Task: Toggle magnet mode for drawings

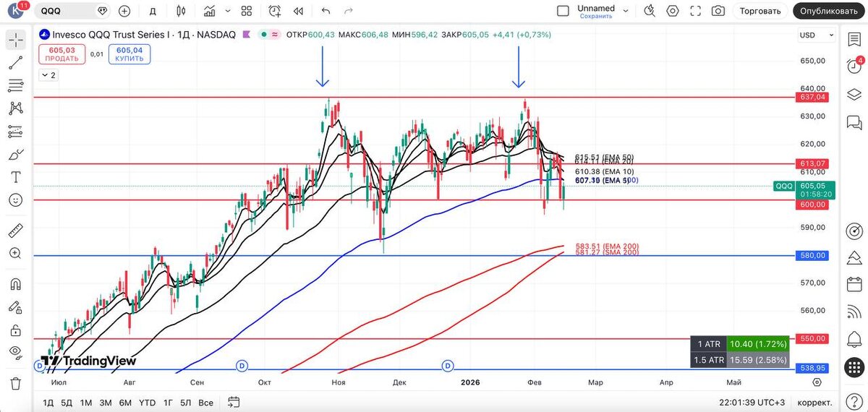Action: [x=15, y=284]
